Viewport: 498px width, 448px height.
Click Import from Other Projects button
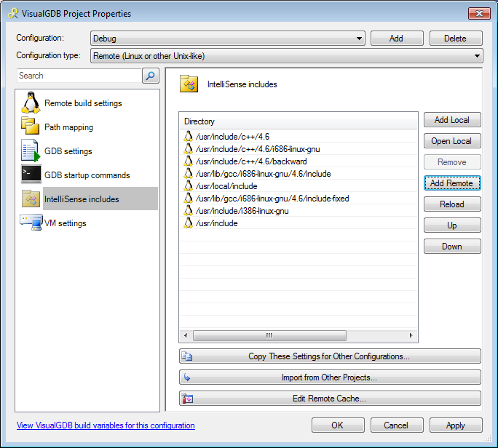[330, 377]
